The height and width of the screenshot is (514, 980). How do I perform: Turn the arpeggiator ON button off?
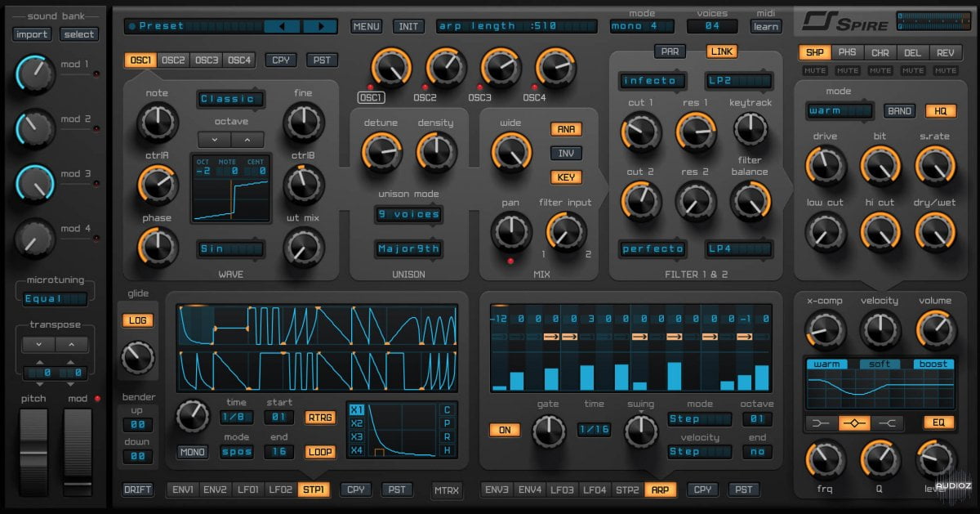505,429
